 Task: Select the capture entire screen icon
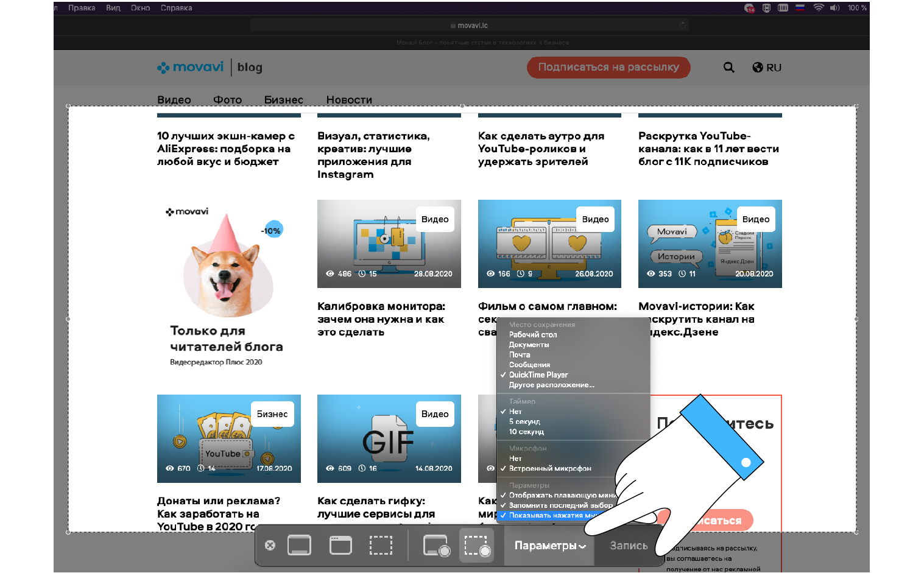(299, 545)
